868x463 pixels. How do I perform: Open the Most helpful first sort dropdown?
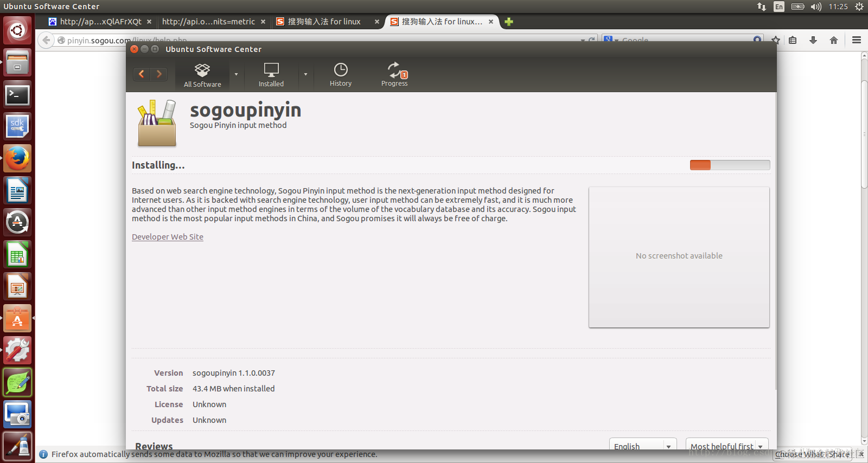(727, 444)
